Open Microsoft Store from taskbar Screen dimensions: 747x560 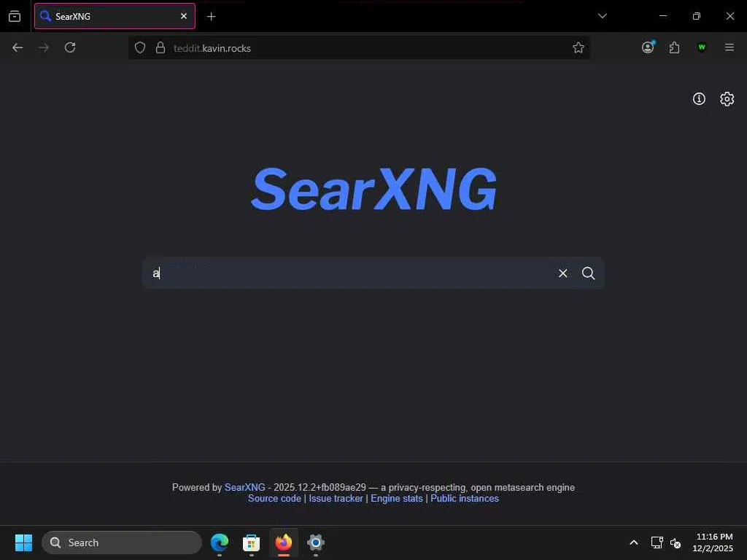pyautogui.click(x=251, y=542)
